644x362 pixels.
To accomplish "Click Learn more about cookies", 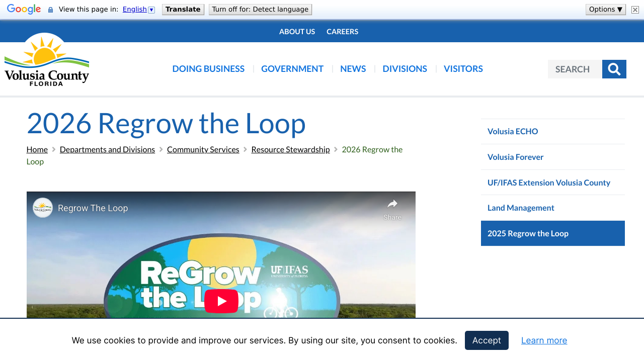I will (x=544, y=340).
